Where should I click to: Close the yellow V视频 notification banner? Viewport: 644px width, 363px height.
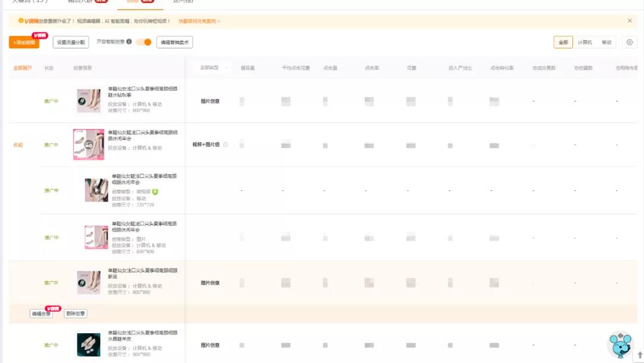(630, 21)
